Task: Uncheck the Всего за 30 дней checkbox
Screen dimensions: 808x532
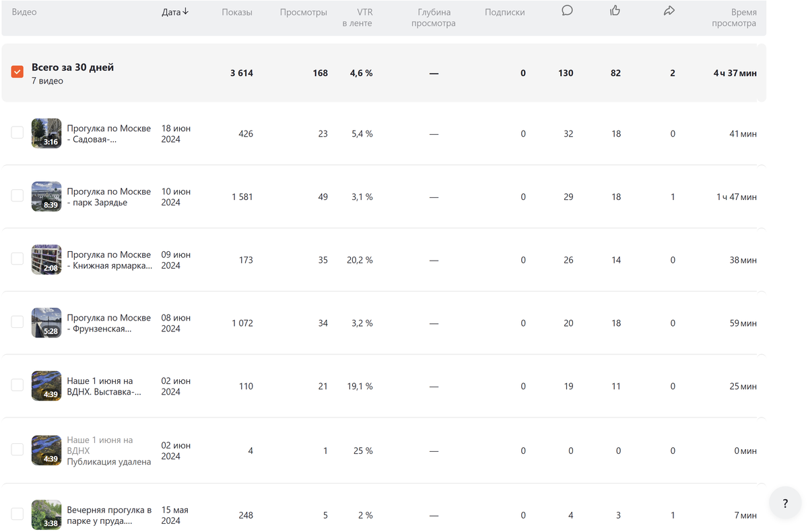Action: [18, 71]
